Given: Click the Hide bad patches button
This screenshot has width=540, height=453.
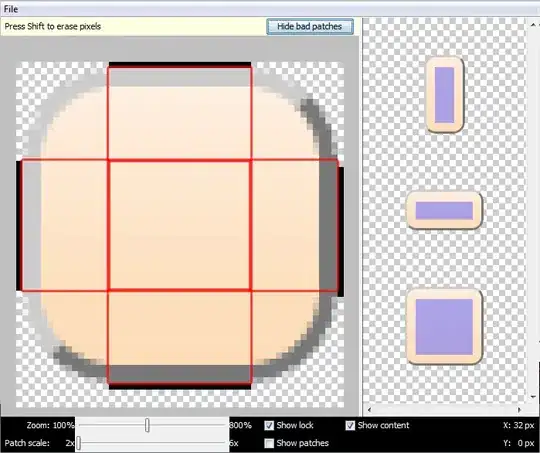Looking at the screenshot, I should click(310, 27).
